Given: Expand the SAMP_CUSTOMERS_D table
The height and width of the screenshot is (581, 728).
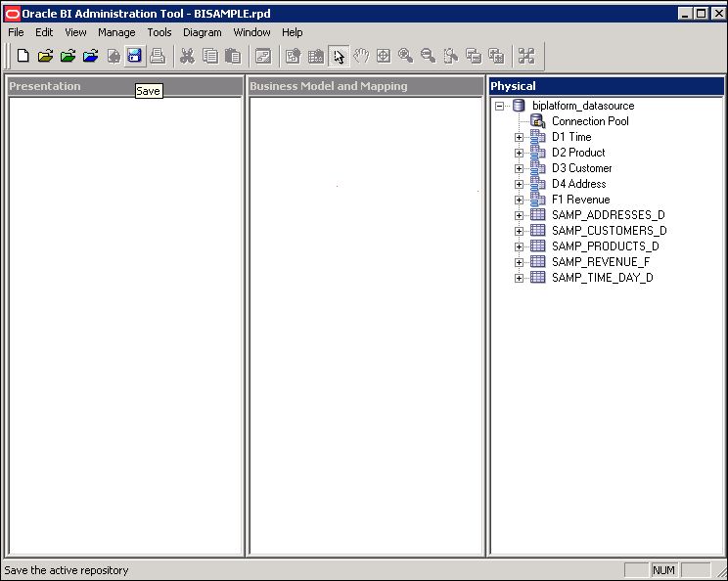Looking at the screenshot, I should point(519,232).
